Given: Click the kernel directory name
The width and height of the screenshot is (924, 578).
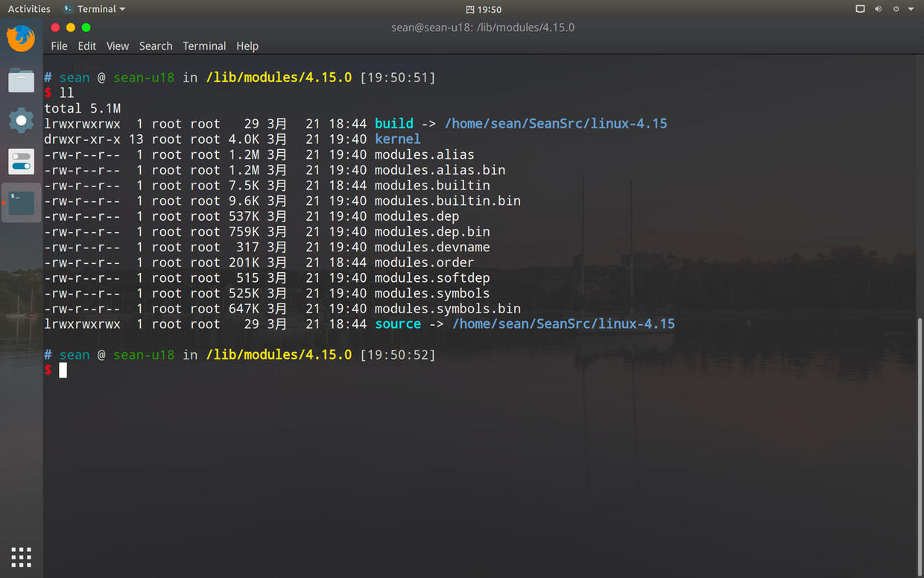Looking at the screenshot, I should pyautogui.click(x=398, y=139).
